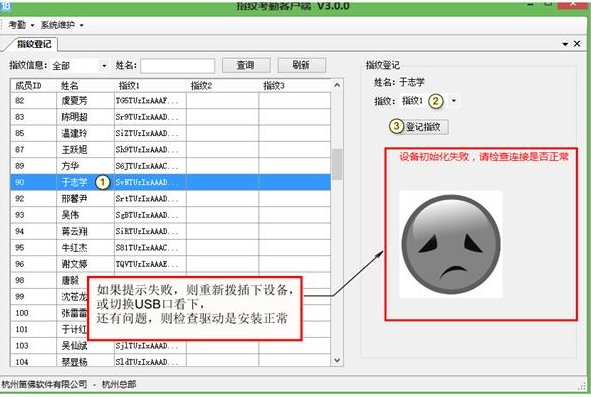This screenshot has height=397, width=591.
Task: Click the 指纹1 column header
Action: (x=150, y=86)
